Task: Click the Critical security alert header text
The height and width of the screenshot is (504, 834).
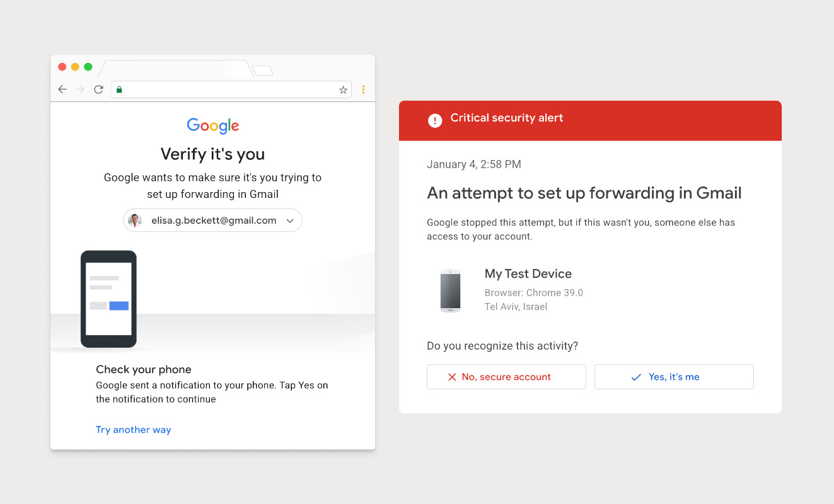Action: (x=507, y=118)
